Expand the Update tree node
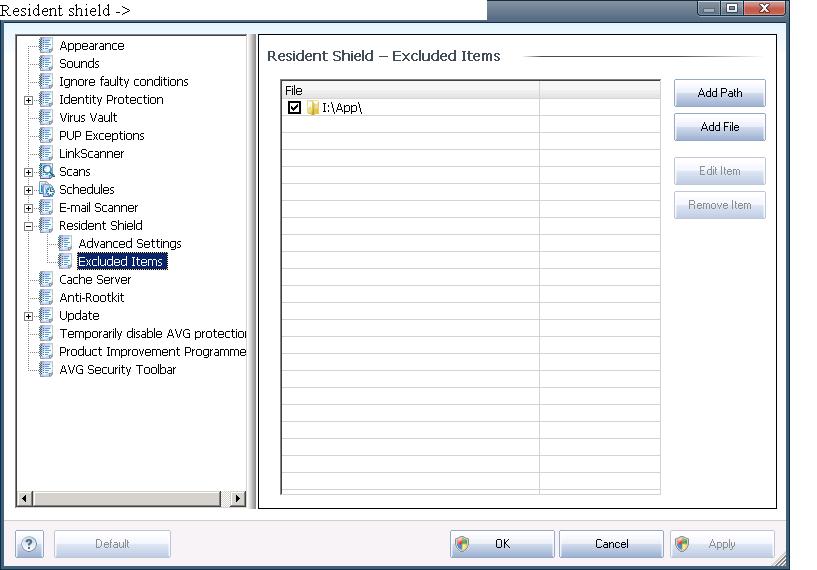Image resolution: width=817 pixels, height=570 pixels. click(29, 316)
